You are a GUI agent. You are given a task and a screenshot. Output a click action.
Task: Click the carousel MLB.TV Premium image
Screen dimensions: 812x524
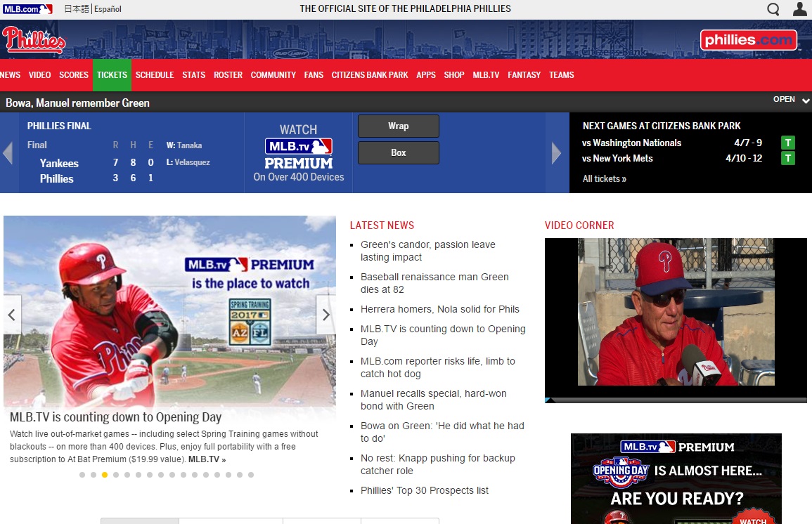[169, 311]
